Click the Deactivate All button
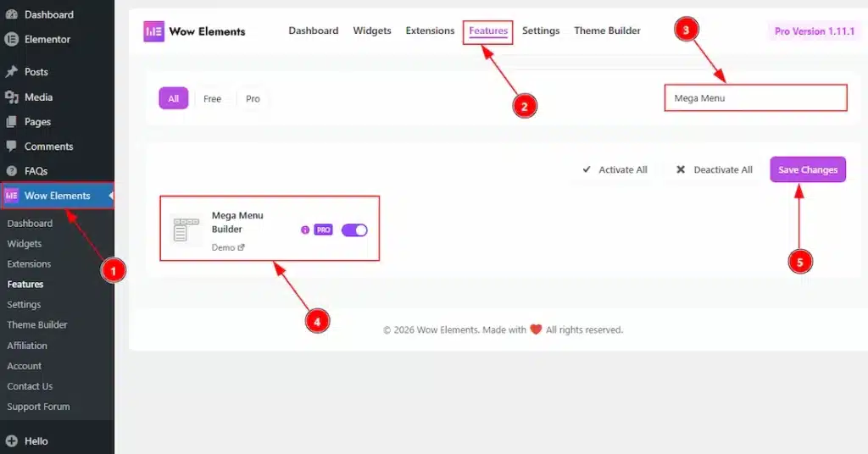 click(x=714, y=169)
